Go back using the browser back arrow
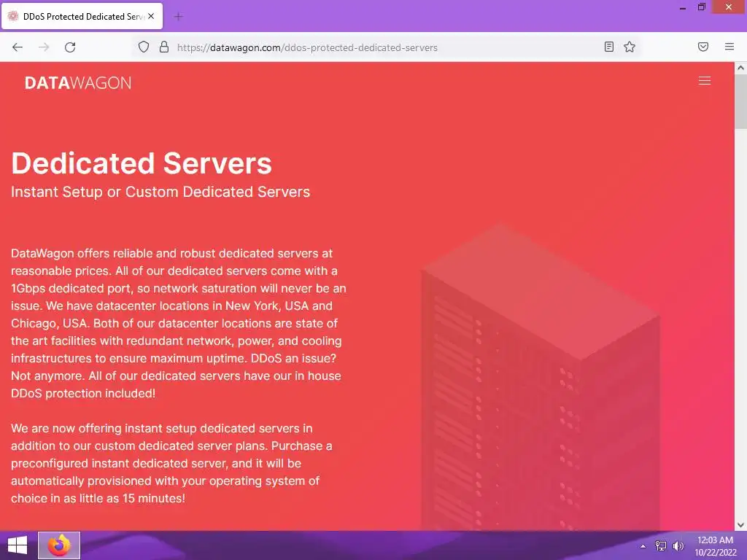747x560 pixels. pos(18,47)
